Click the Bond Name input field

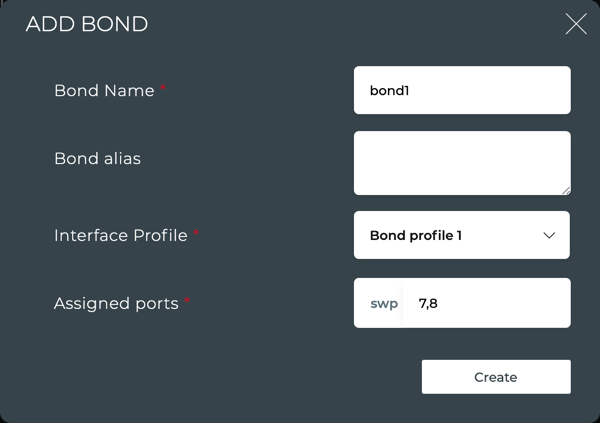pos(462,90)
